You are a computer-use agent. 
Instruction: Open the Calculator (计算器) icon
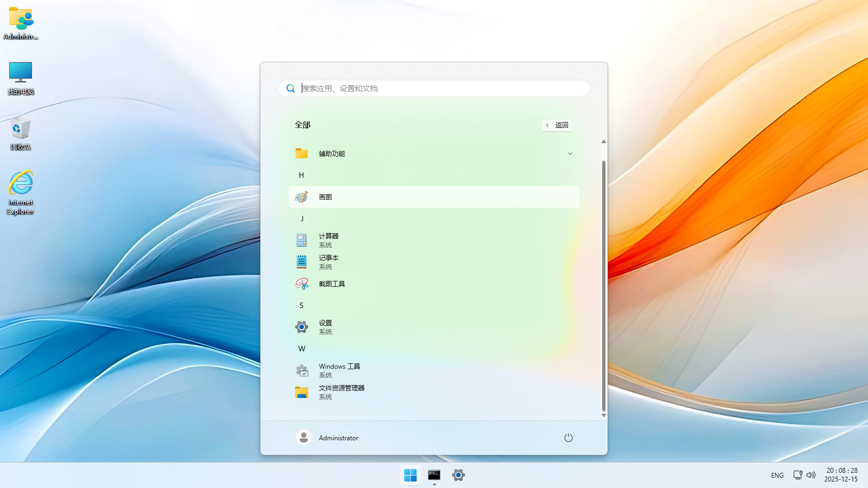tap(302, 240)
